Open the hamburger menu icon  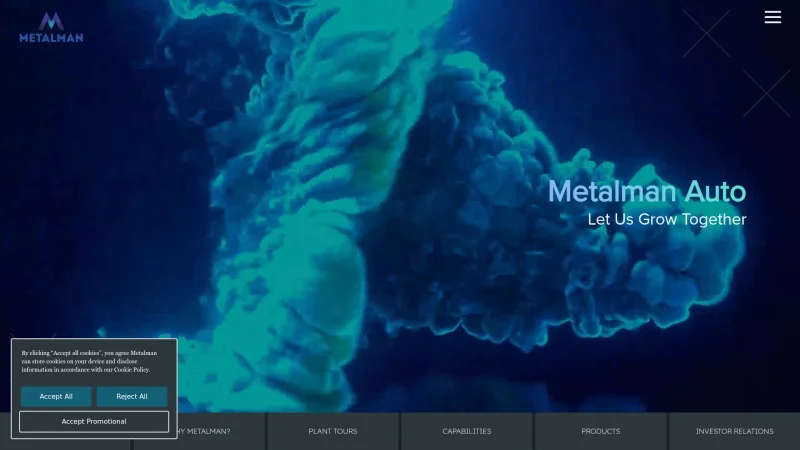[772, 17]
